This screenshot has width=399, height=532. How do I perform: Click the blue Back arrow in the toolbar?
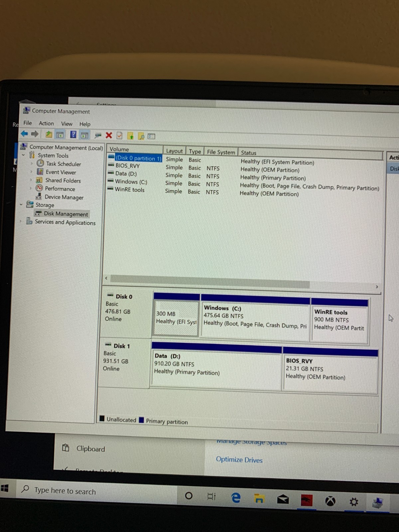pyautogui.click(x=24, y=134)
